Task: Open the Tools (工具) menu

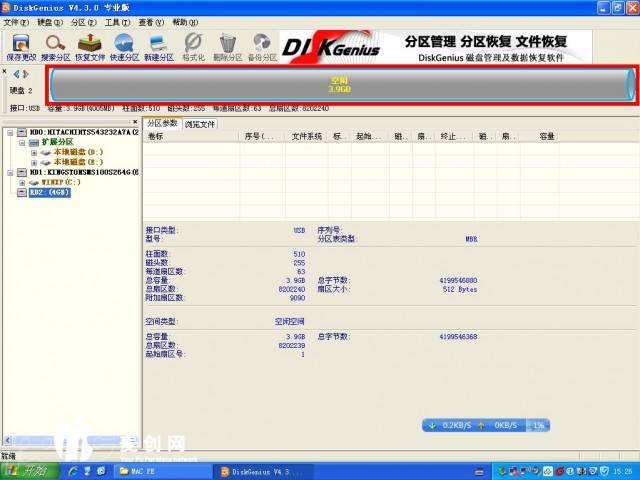Action: (117, 22)
